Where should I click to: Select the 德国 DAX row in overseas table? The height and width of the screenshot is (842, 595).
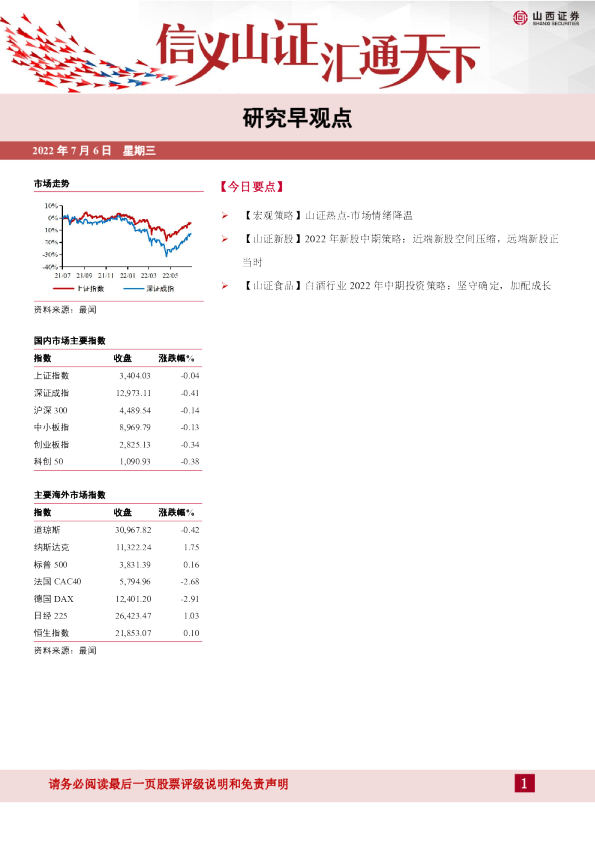tap(118, 599)
